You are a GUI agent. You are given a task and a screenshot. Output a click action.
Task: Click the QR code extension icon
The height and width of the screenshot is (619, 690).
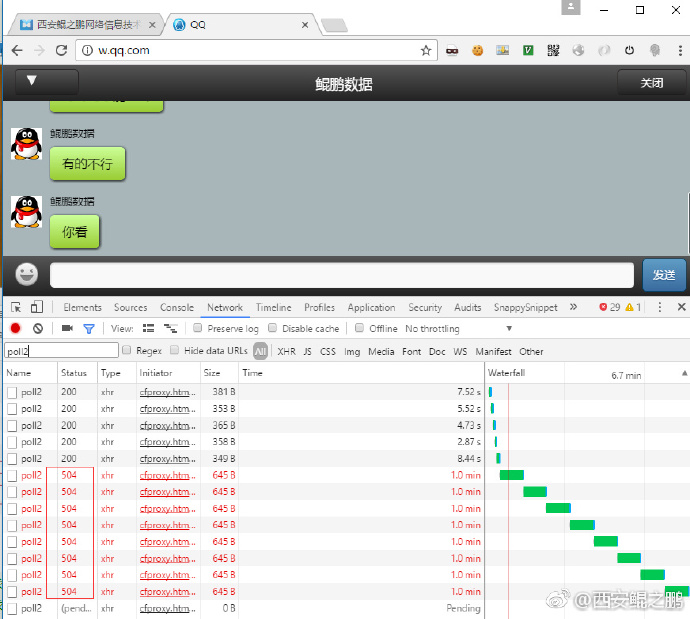(x=553, y=51)
